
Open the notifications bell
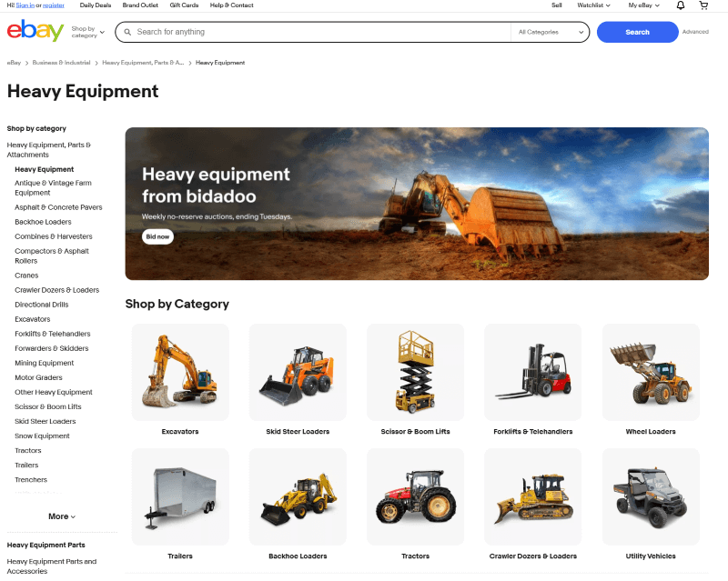click(681, 5)
